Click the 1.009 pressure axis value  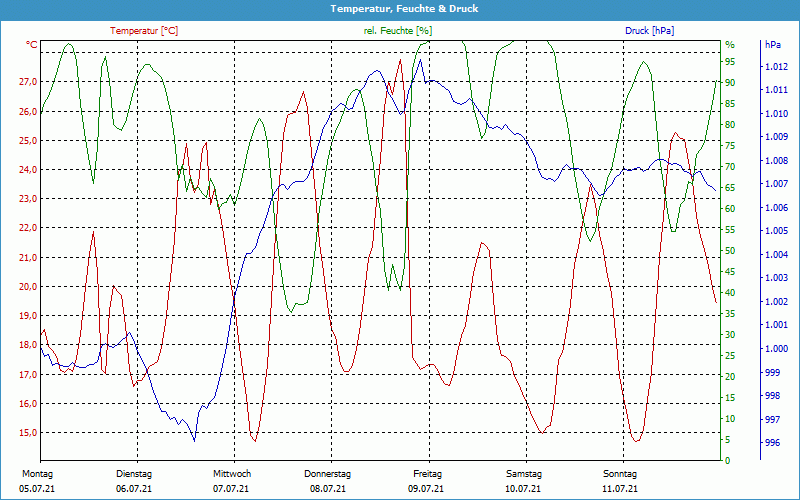(x=776, y=136)
